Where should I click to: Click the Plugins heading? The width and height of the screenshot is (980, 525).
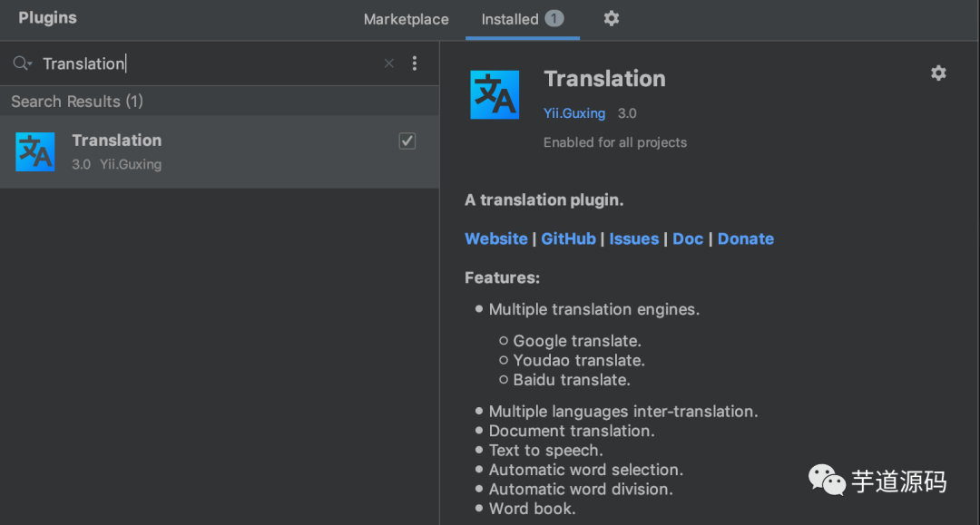47,17
